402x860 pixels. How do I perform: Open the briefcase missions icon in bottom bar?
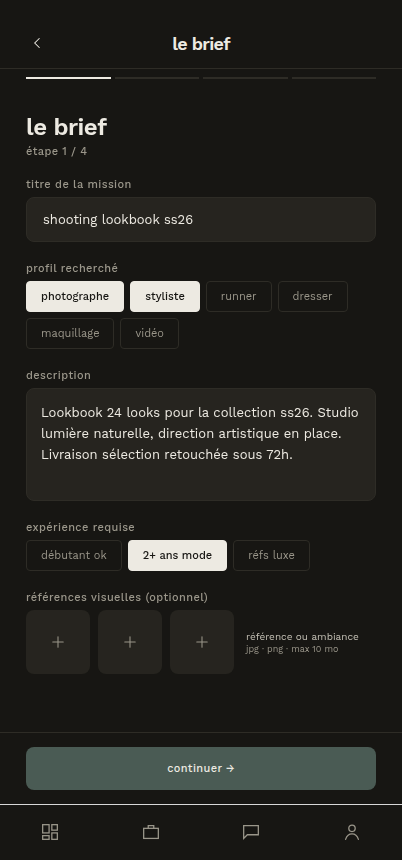coord(151,832)
